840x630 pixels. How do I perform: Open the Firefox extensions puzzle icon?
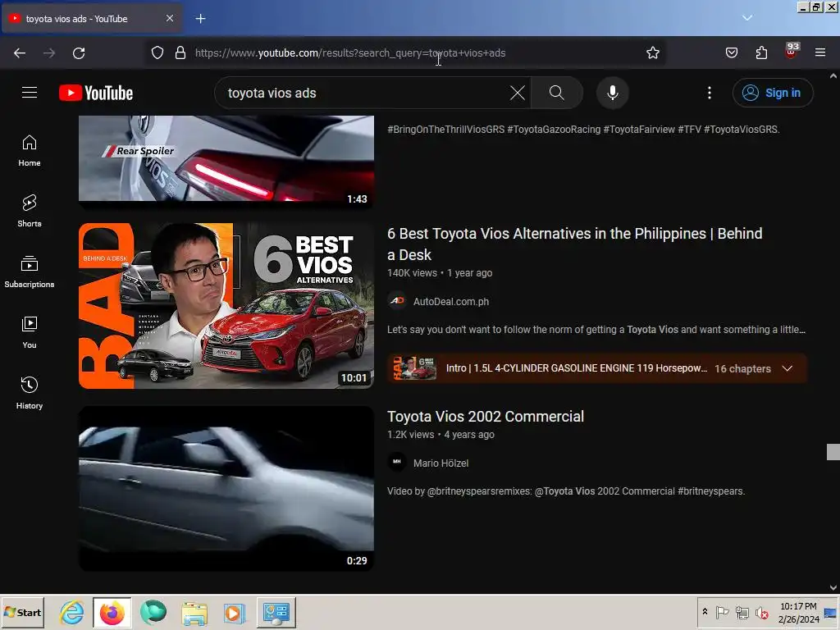pos(761,52)
